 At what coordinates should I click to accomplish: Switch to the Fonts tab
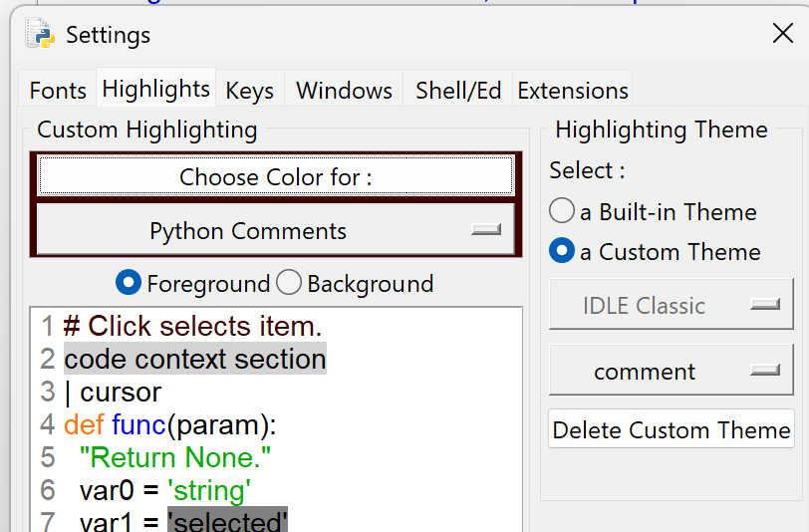click(58, 91)
